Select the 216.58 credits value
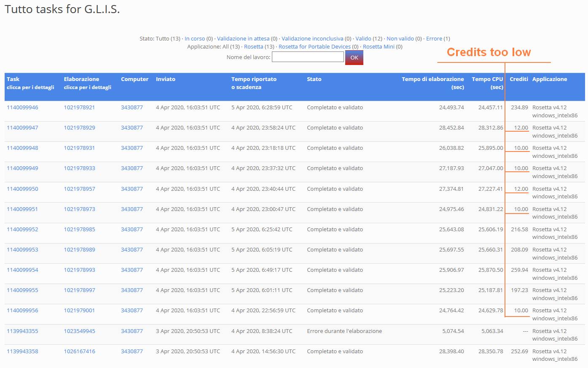Image resolution: width=588 pixels, height=368 pixels. [519, 229]
